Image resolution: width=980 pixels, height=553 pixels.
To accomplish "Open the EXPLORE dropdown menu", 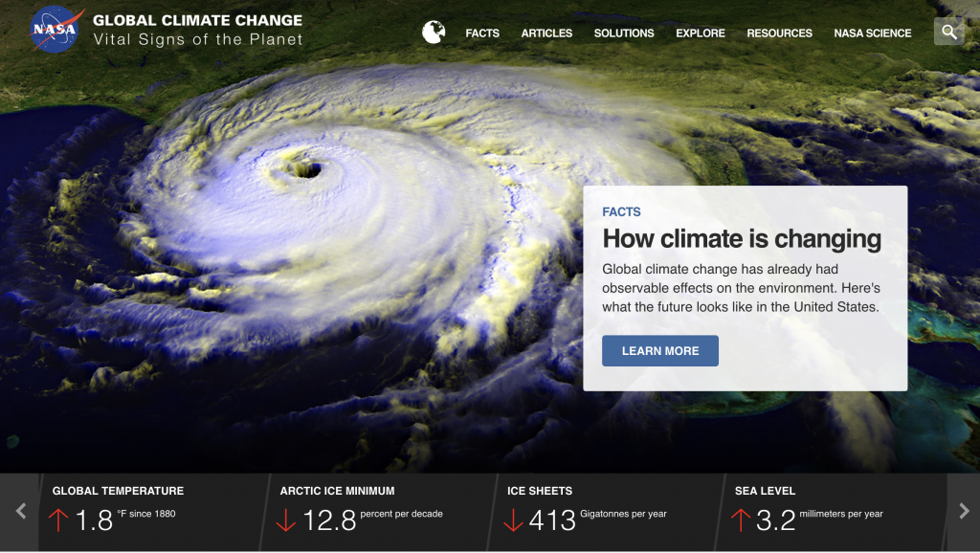I will click(700, 33).
